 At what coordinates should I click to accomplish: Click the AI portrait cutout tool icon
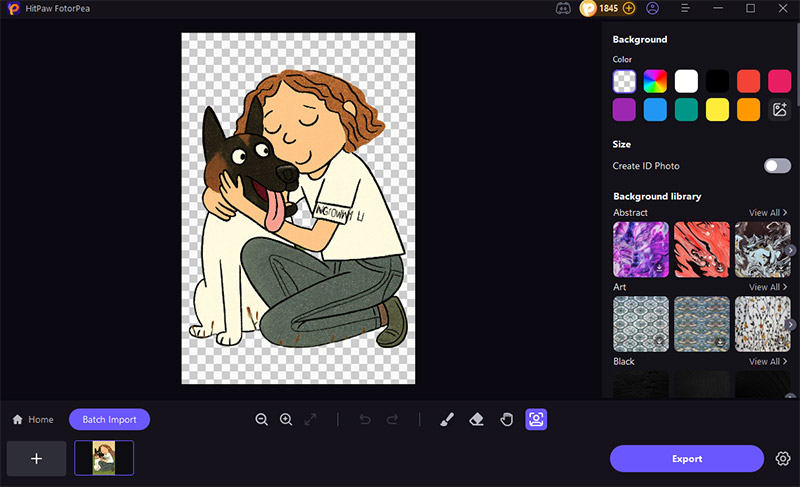point(536,420)
